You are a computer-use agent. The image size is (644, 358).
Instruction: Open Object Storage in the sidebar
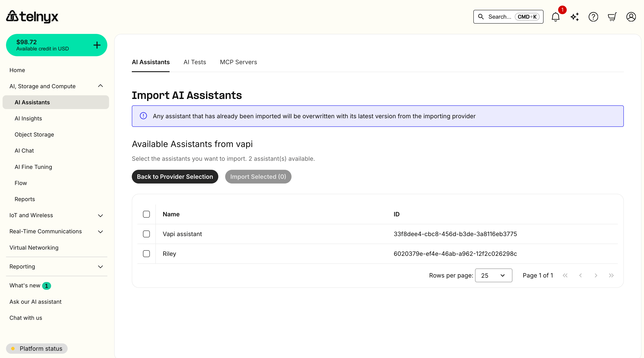[x=34, y=135]
